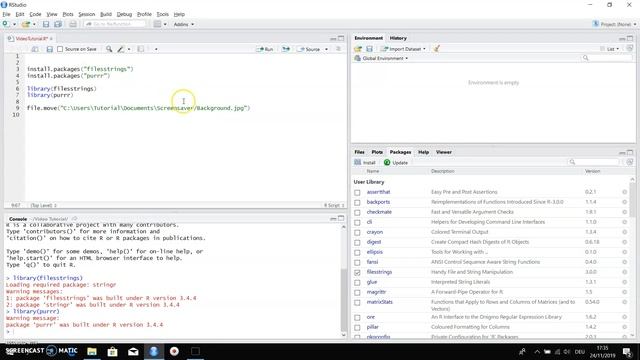Show the document outline icon in the editor
The height and width of the screenshot is (360, 640).
(x=338, y=49)
